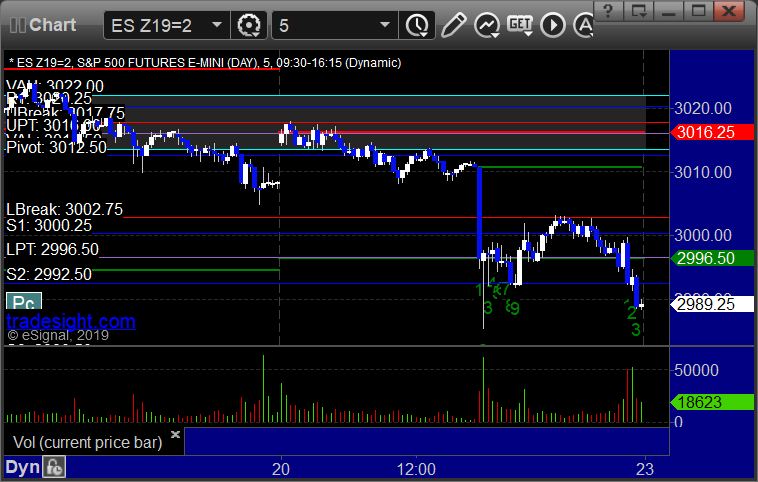Click the chart title ES Z19=2 description
758x482 pixels.
(205, 63)
